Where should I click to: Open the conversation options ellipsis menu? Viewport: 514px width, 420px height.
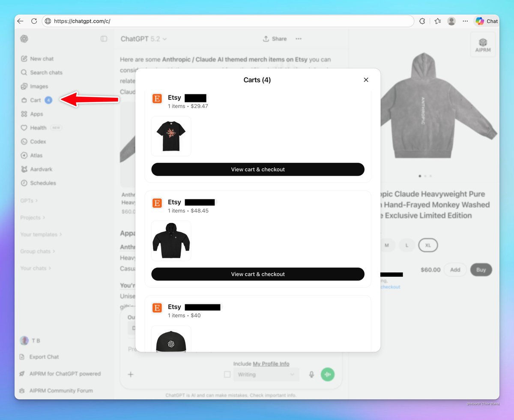point(299,39)
